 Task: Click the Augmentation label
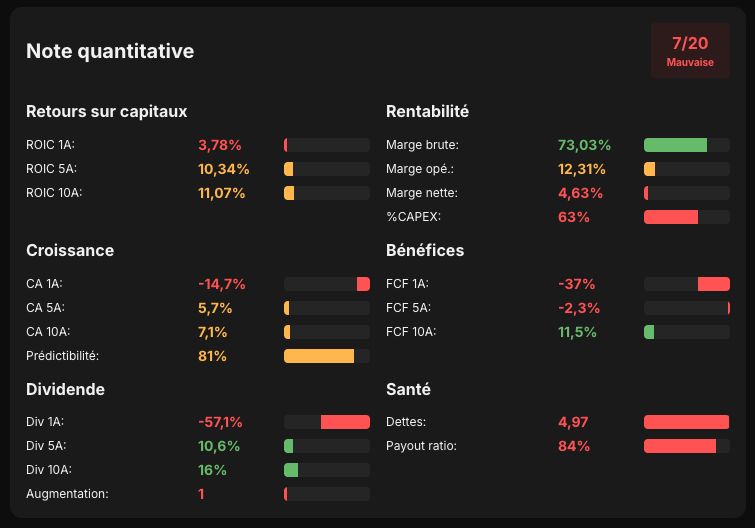point(67,494)
